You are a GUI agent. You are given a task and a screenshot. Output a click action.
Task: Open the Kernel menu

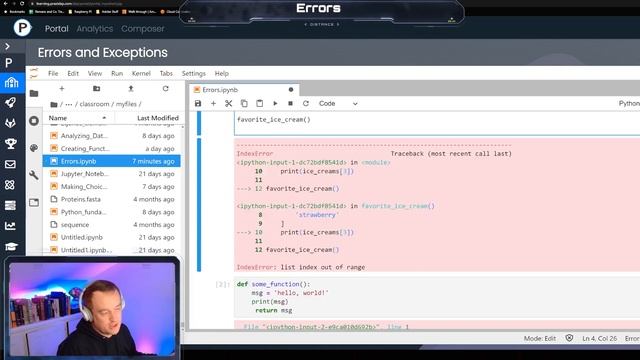click(141, 73)
